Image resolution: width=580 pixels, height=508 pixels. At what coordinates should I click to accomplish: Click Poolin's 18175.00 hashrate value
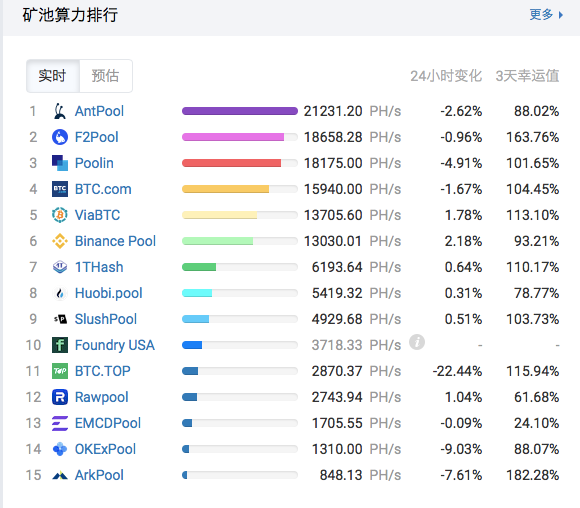point(333,163)
